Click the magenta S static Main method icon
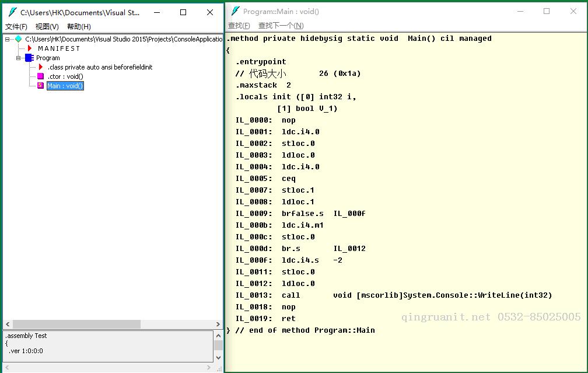The height and width of the screenshot is (373, 588). tap(40, 86)
